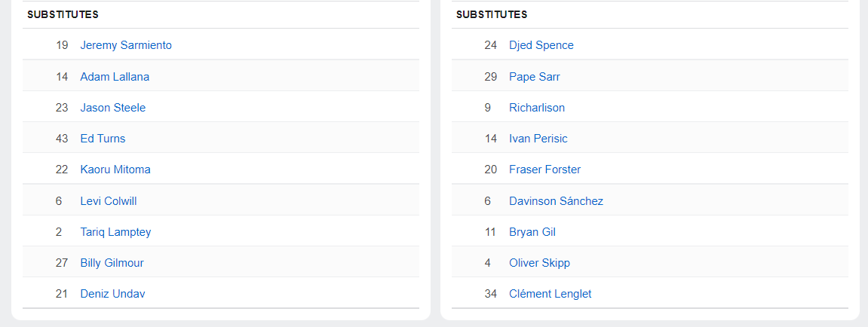Open Jeremy Sarmiento player link

126,45
